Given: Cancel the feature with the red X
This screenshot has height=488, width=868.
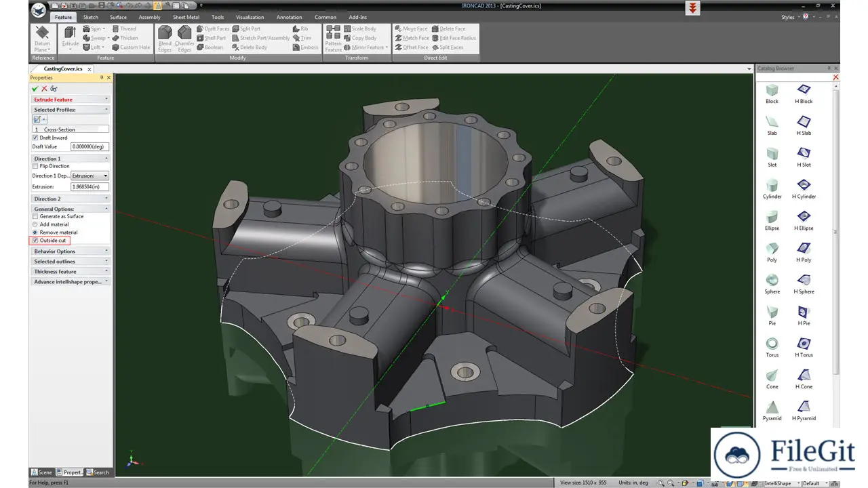Looking at the screenshot, I should (44, 89).
